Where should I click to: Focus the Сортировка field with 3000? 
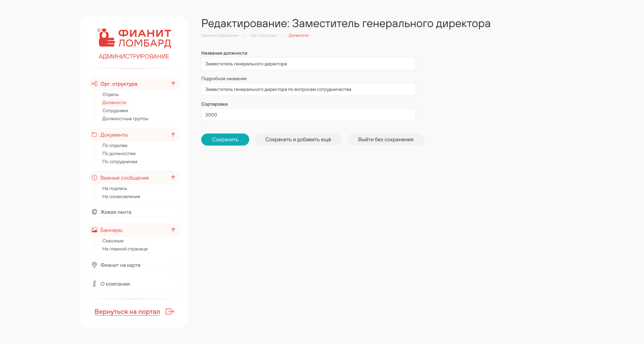309,115
